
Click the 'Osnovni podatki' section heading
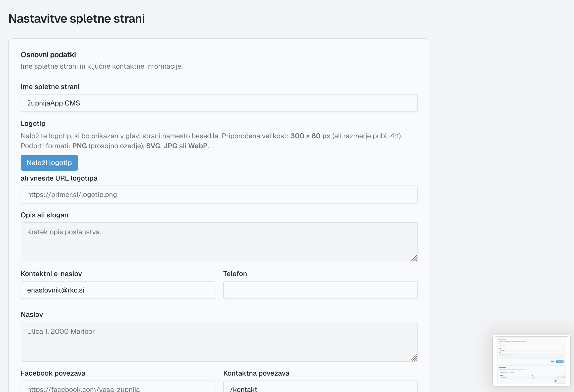(48, 55)
